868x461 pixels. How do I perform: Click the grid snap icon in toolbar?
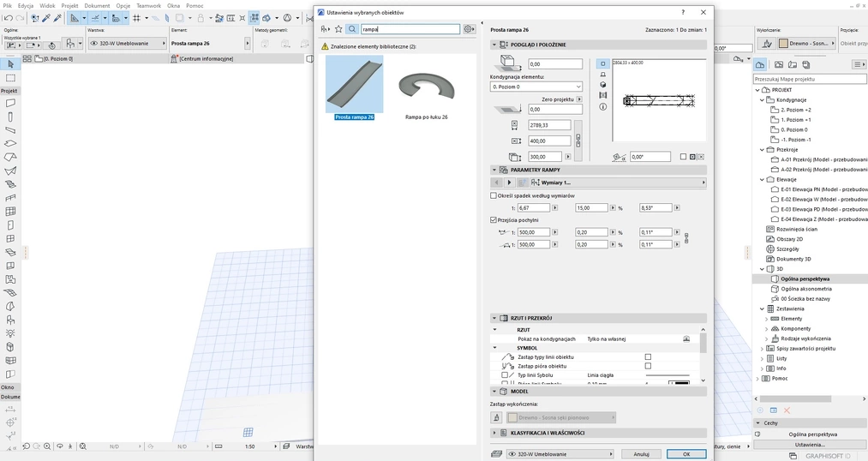(137, 18)
